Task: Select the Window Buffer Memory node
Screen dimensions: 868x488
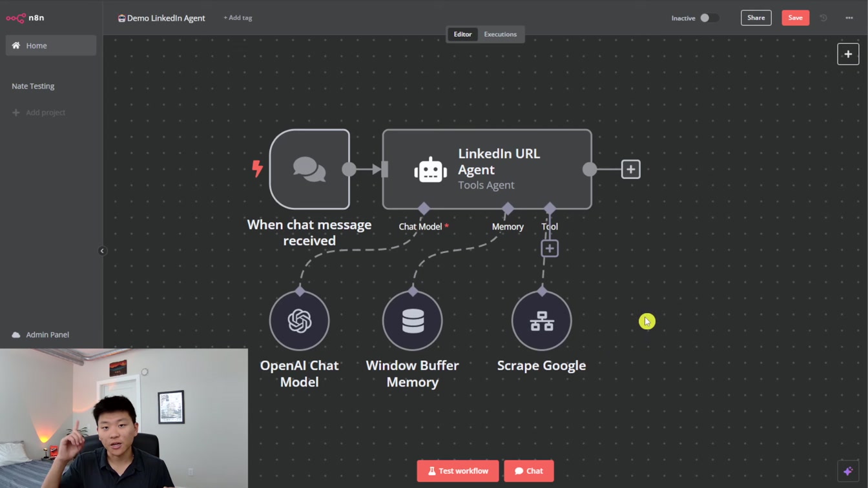Action: [x=413, y=321]
